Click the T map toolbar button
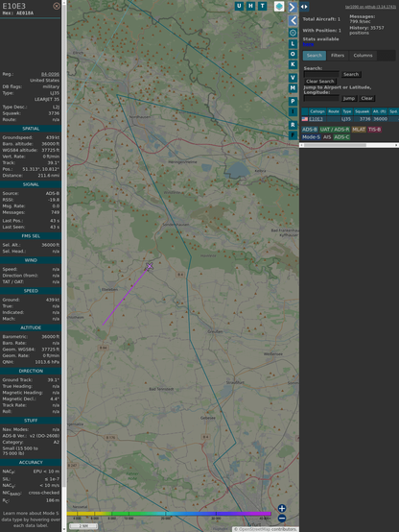The width and height of the screenshot is (399, 532). pyautogui.click(x=262, y=6)
